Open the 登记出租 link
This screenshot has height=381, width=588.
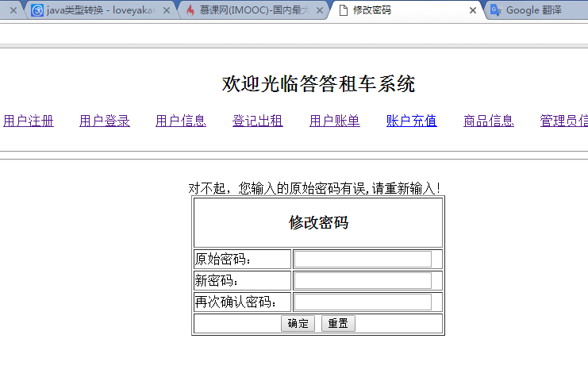(x=258, y=121)
